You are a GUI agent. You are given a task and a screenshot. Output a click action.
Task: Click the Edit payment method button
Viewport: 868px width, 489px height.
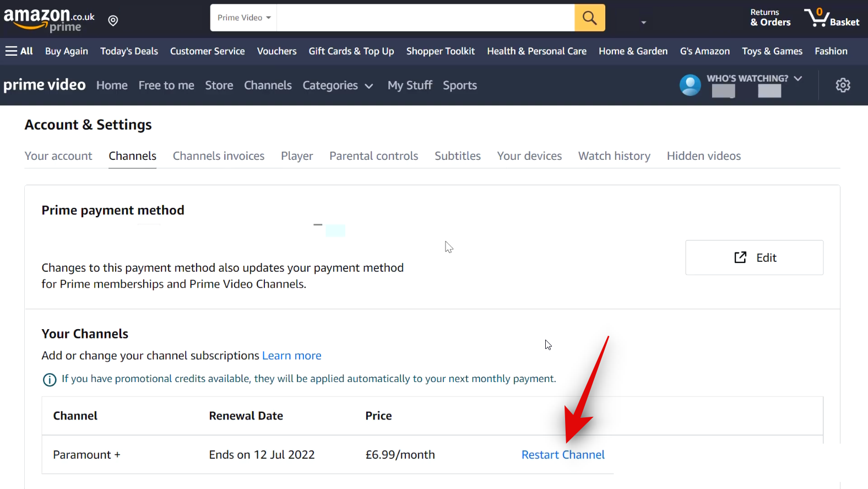(754, 257)
